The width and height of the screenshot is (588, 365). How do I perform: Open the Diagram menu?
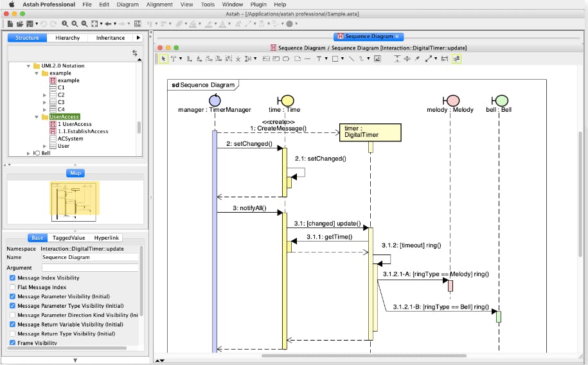(x=127, y=4)
